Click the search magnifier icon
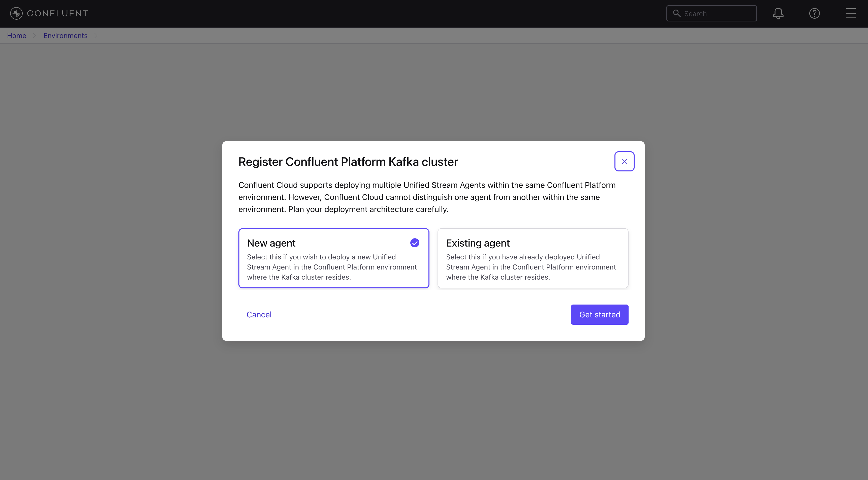 click(676, 13)
